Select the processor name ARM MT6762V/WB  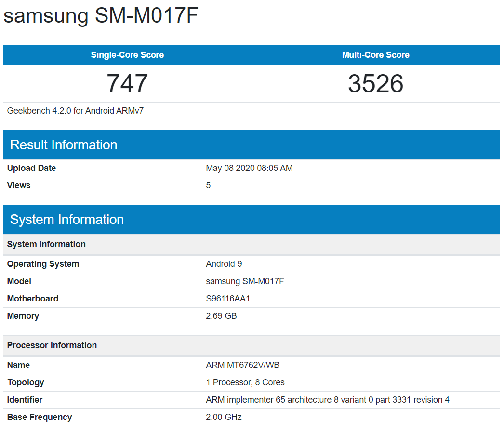242,365
